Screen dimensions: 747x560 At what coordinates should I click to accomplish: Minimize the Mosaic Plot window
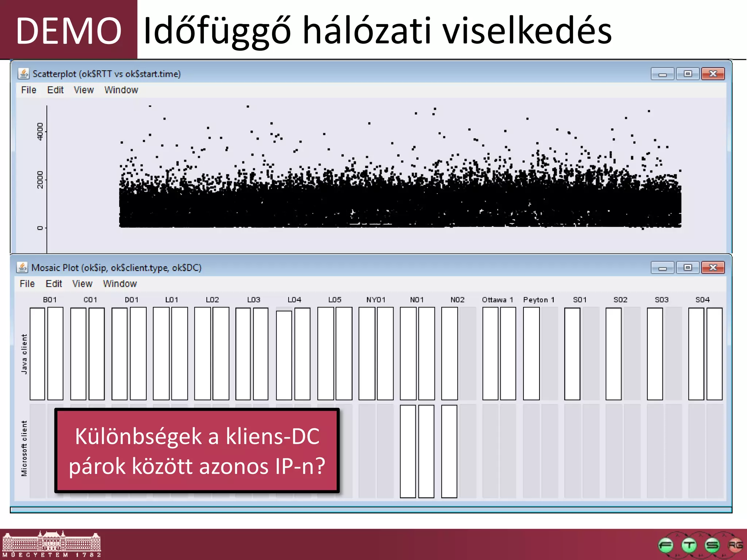pos(662,268)
